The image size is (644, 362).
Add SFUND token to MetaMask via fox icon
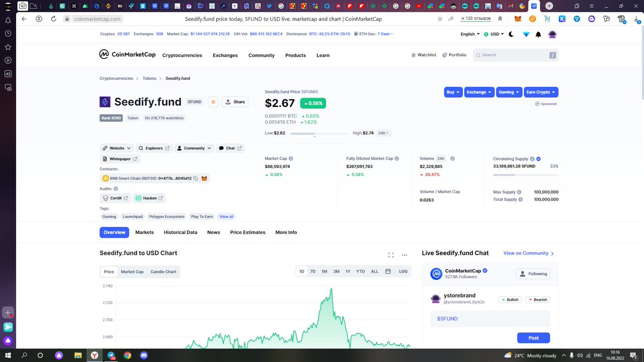tap(204, 178)
